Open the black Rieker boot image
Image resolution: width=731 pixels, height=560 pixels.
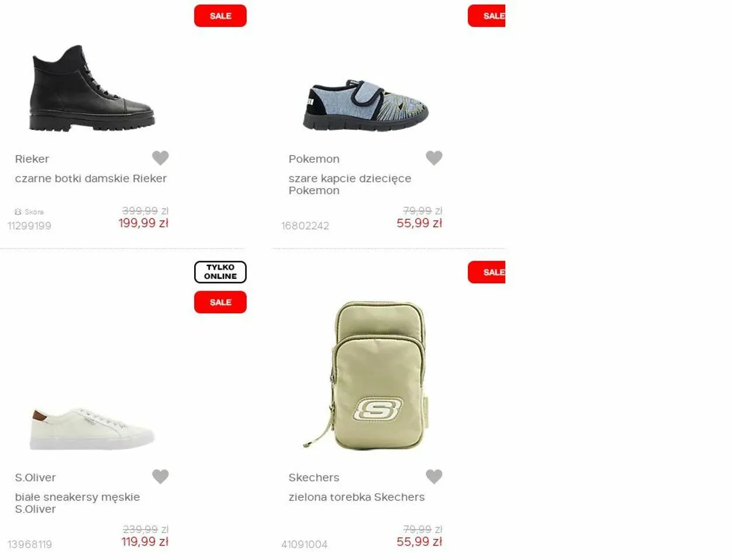[92, 88]
